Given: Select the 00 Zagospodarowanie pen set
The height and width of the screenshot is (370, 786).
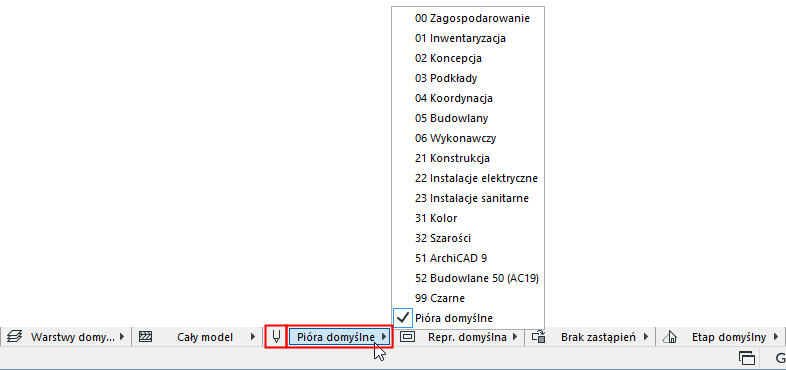Looking at the screenshot, I should (468, 18).
